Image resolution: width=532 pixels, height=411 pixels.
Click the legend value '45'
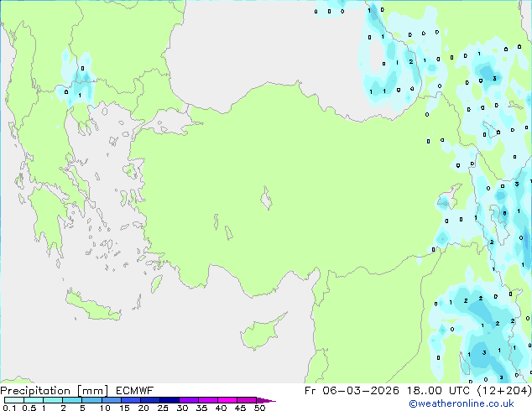pos(240,408)
